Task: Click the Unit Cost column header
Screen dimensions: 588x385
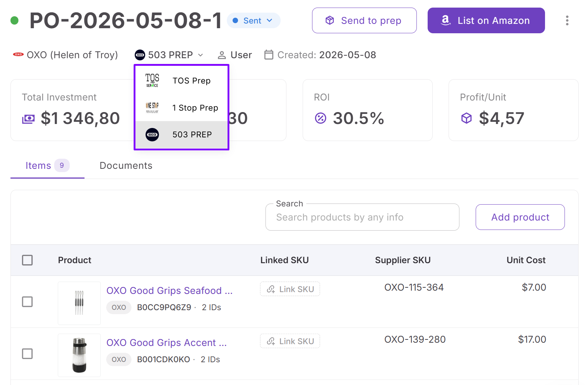Action: coord(526,260)
